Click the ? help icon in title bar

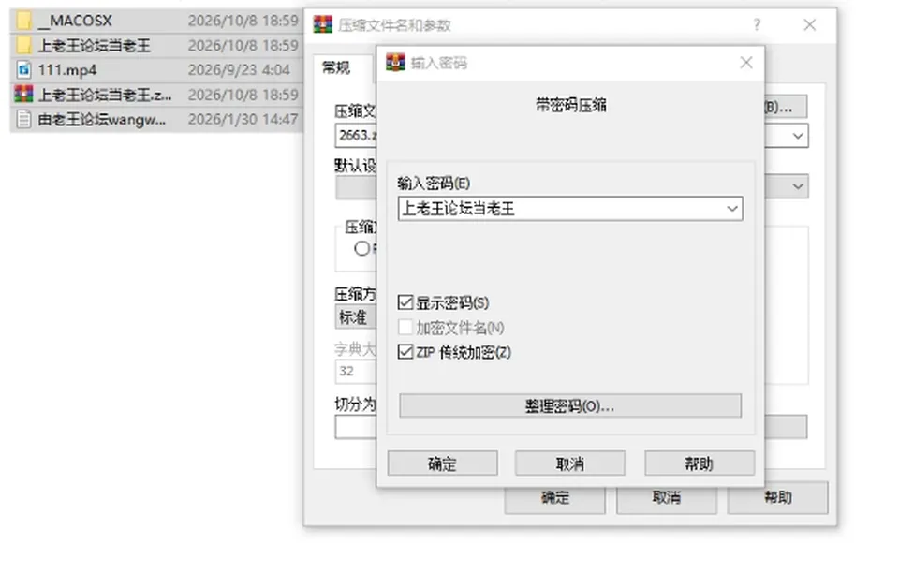pyautogui.click(x=757, y=24)
